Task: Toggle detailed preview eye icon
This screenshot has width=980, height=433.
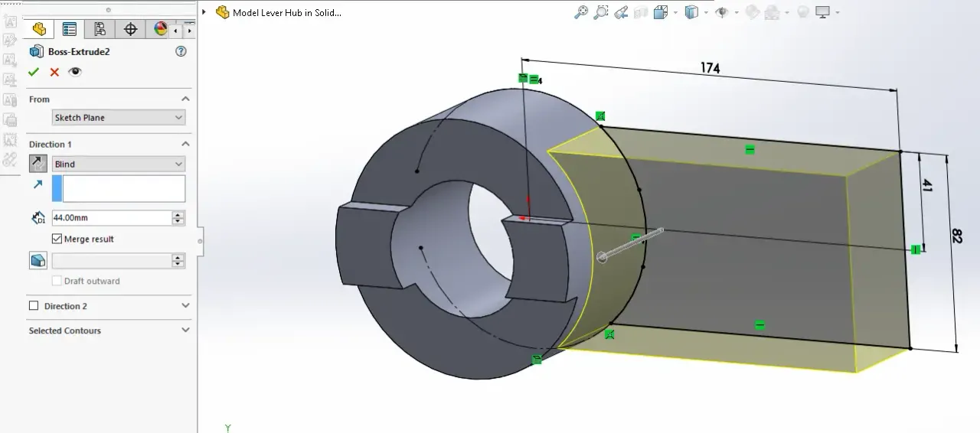Action: [75, 72]
